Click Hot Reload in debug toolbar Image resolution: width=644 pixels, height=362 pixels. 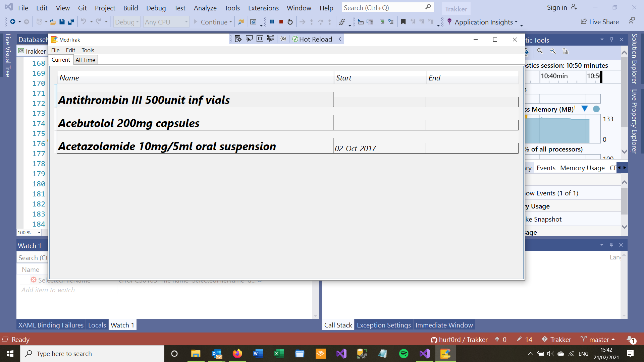point(312,39)
